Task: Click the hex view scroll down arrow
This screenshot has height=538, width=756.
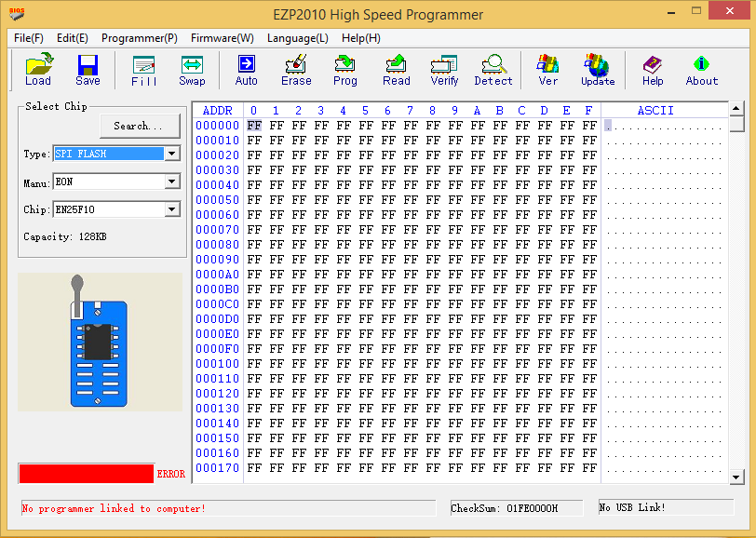Action: 736,477
